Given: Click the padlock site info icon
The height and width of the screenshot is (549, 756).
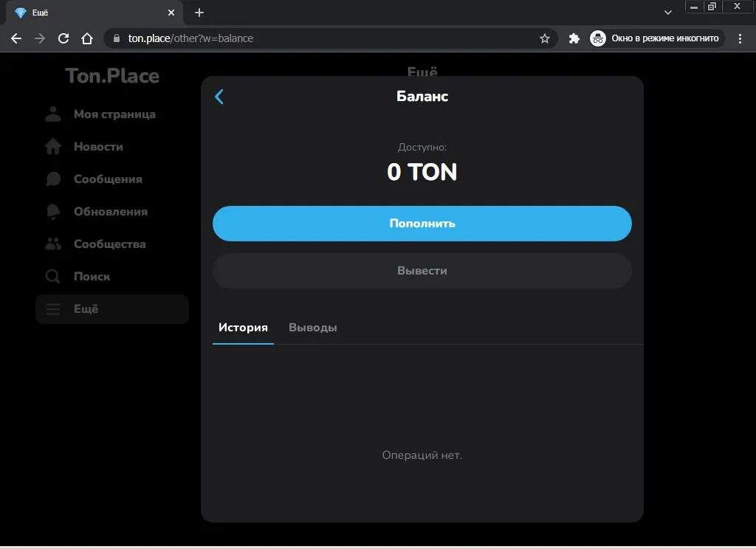Looking at the screenshot, I should pyautogui.click(x=116, y=38).
